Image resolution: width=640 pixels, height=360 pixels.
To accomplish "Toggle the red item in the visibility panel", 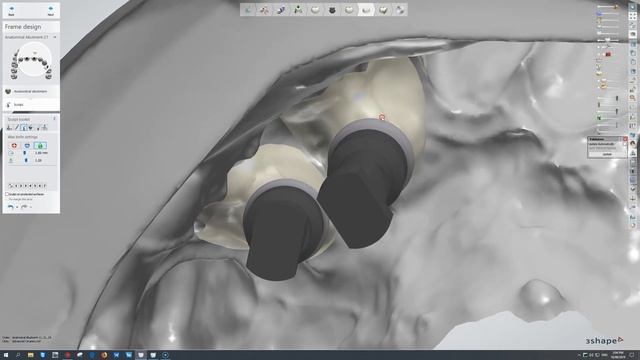I will [608, 54].
